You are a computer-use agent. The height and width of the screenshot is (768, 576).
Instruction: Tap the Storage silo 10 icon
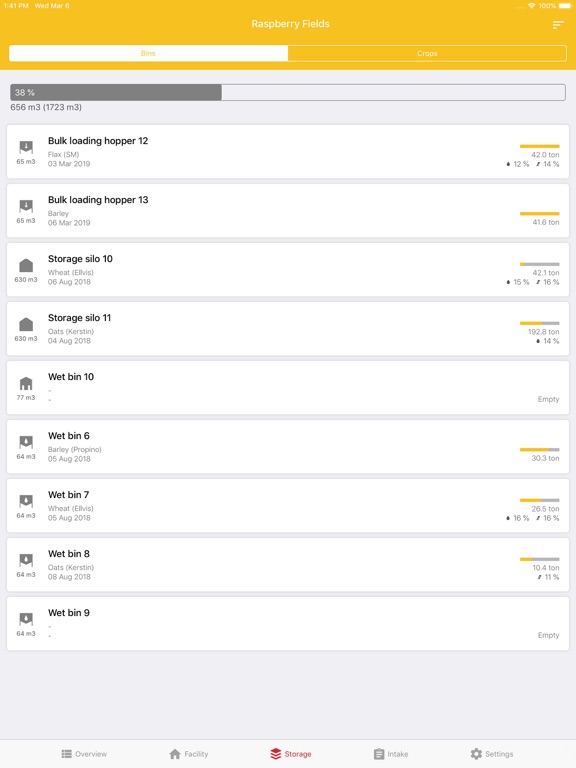pyautogui.click(x=26, y=265)
